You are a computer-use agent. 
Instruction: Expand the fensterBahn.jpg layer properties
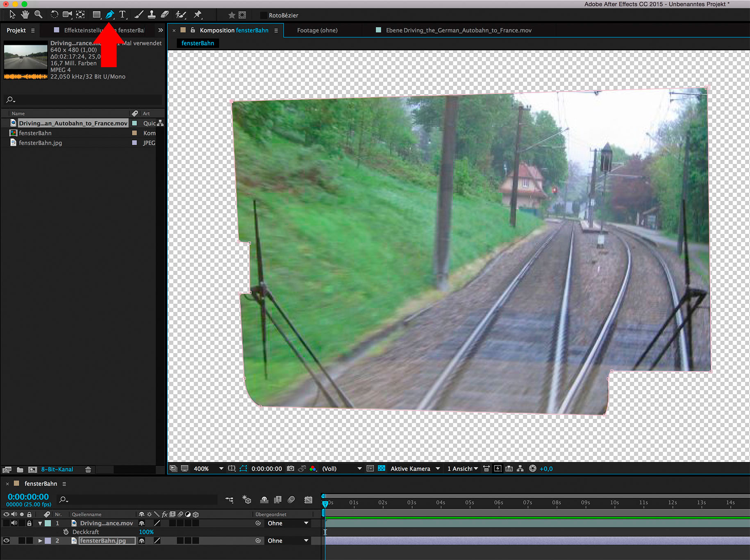tap(40, 541)
